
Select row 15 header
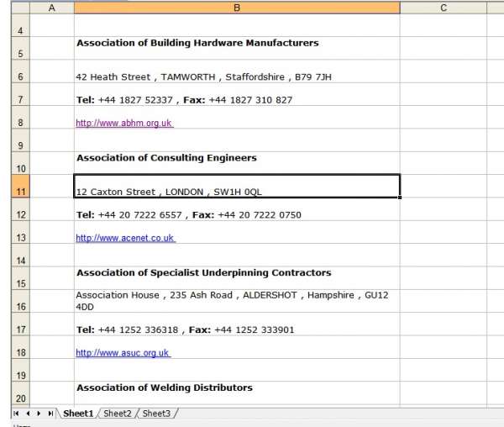(x=20, y=278)
